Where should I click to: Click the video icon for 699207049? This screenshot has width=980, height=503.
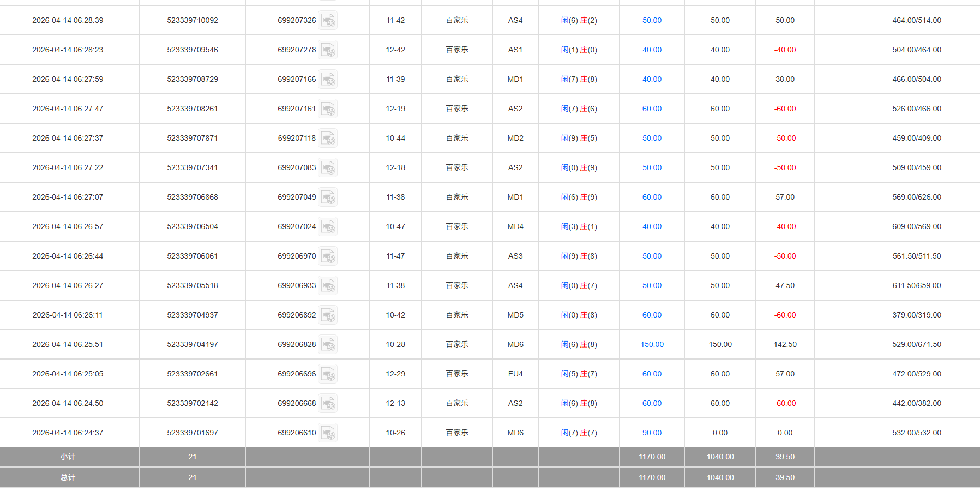(x=328, y=197)
